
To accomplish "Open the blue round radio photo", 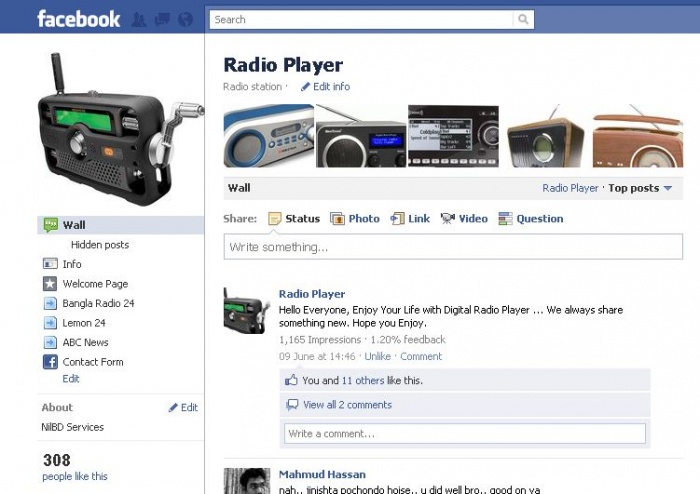I will (x=269, y=136).
